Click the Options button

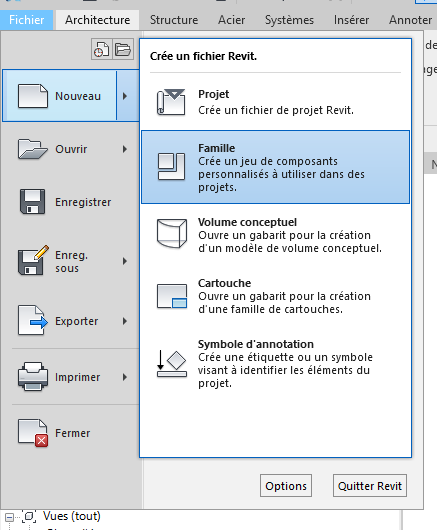tap(286, 486)
